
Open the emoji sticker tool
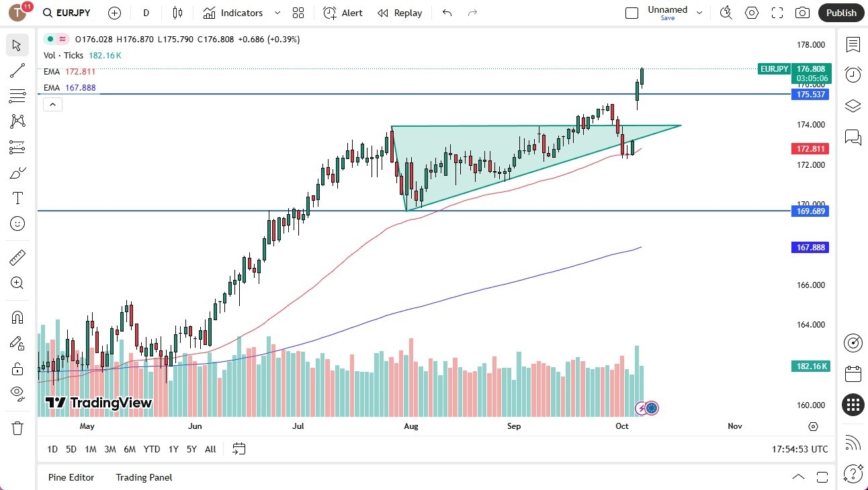point(17,223)
